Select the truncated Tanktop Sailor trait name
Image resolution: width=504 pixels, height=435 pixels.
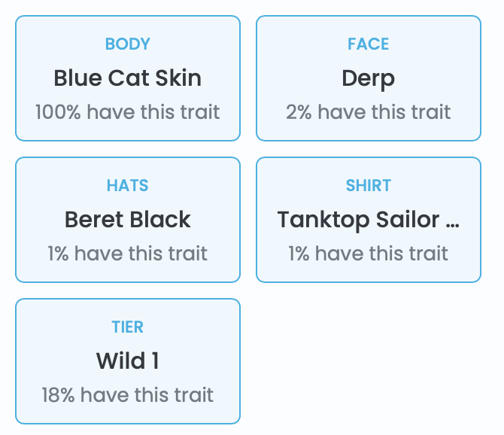369,219
